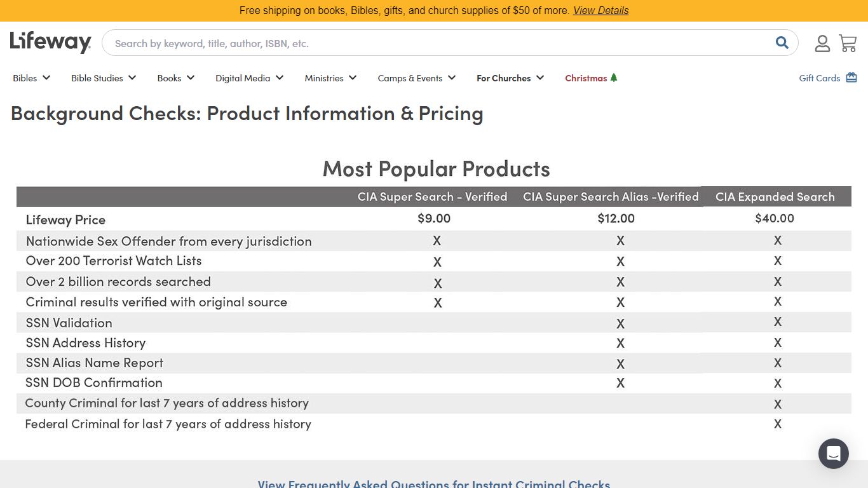Click the Gift Cards present icon

[x=851, y=78]
